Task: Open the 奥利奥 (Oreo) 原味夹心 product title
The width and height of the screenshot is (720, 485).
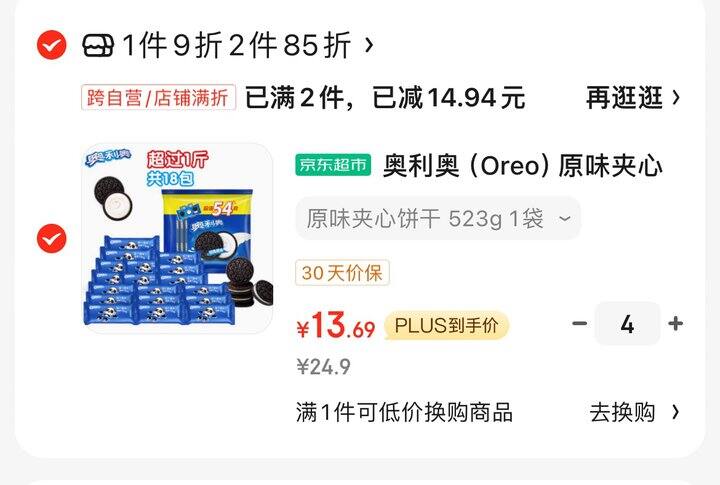Action: point(523,165)
